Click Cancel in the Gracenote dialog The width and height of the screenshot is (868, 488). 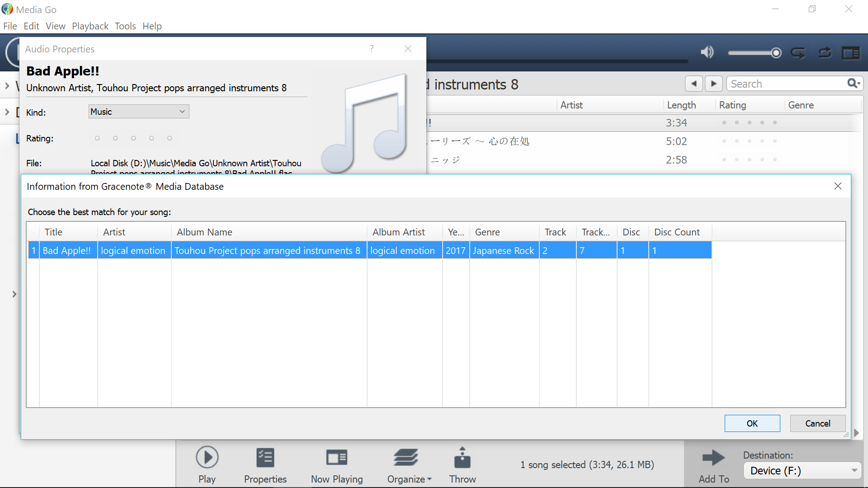817,423
